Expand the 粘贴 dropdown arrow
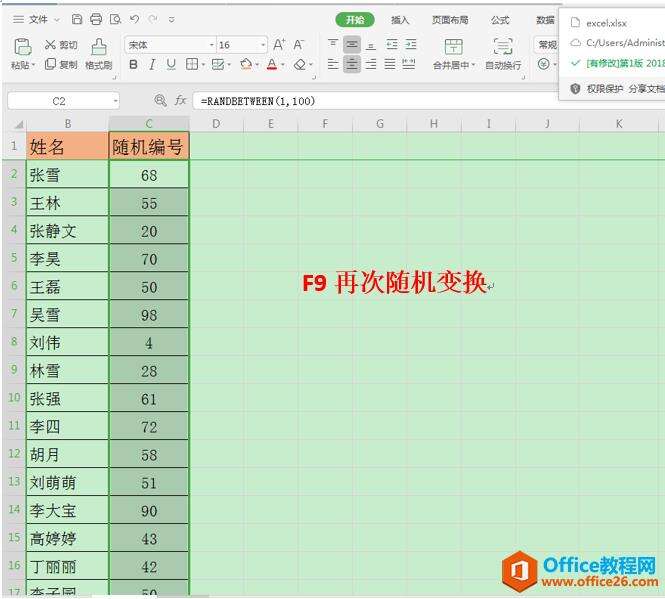 tap(33, 65)
